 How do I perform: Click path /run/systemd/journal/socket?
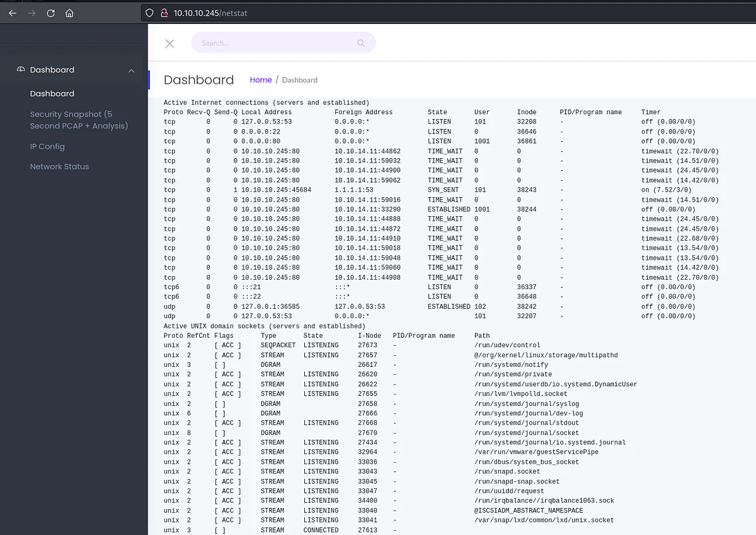[x=527, y=433]
